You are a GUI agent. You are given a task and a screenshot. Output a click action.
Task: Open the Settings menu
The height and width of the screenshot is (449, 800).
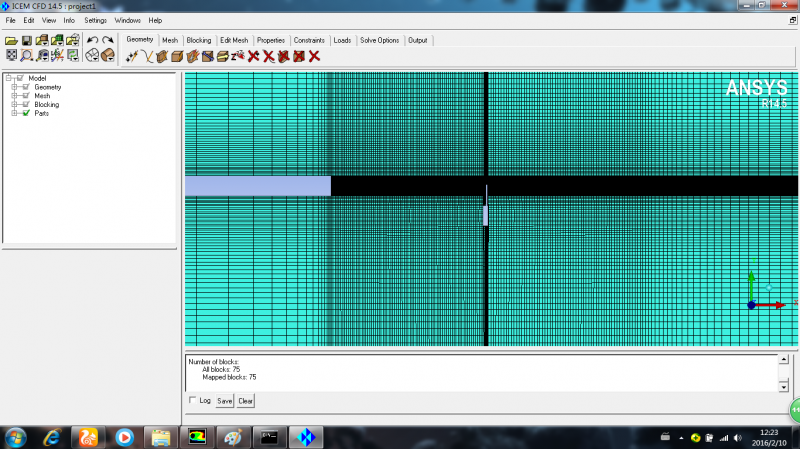click(x=95, y=20)
